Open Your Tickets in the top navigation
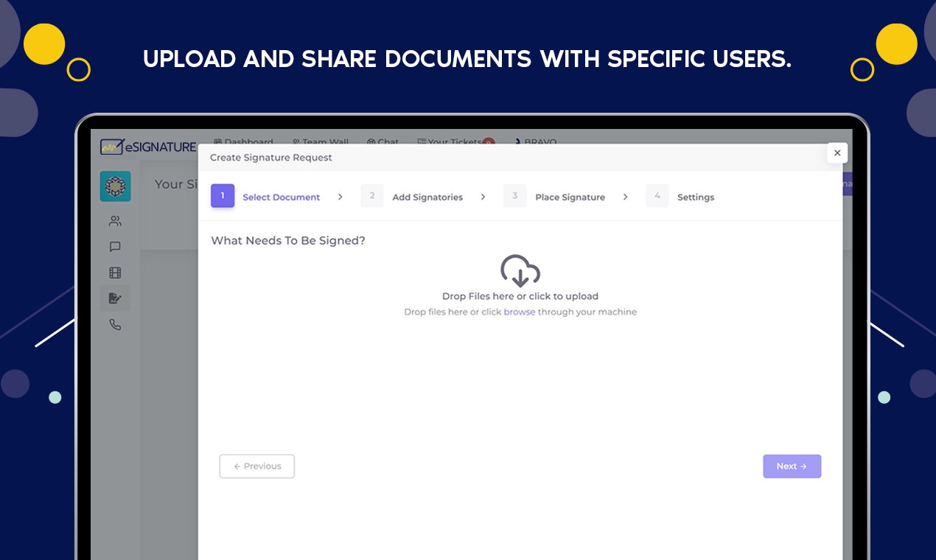Image resolution: width=936 pixels, height=560 pixels. pyautogui.click(x=450, y=141)
